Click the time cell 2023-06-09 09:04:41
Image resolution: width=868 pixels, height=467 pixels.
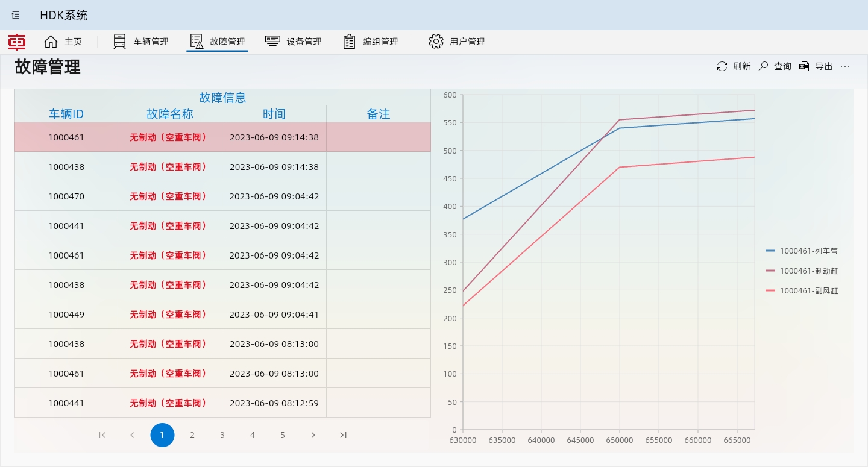pyautogui.click(x=274, y=314)
